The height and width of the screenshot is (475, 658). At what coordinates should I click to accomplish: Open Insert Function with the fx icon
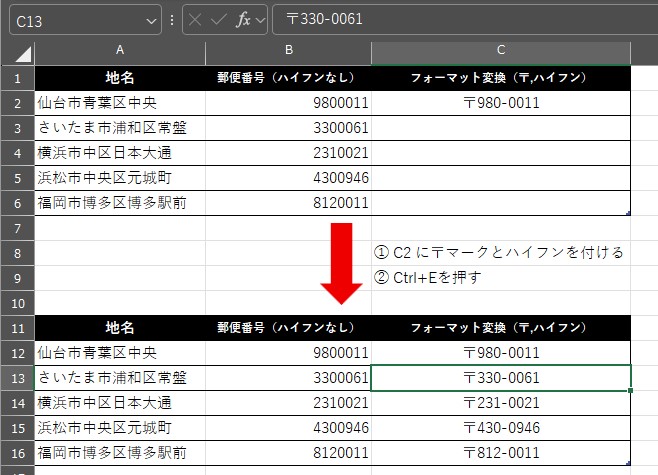pos(243,20)
